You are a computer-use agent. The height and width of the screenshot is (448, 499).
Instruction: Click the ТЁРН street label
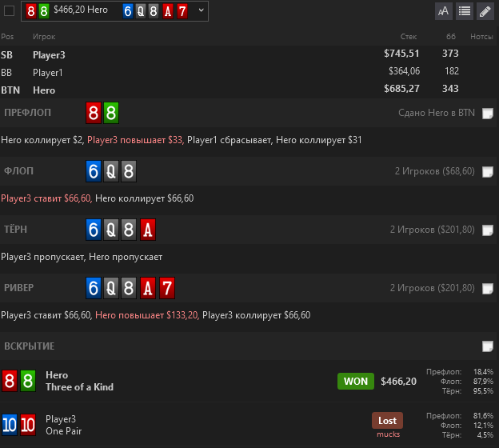pyautogui.click(x=15, y=230)
